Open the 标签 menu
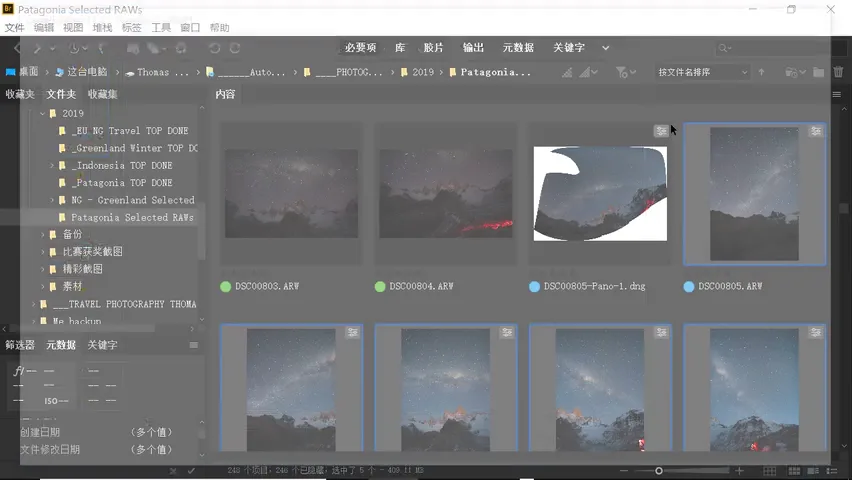This screenshot has width=852, height=480. [x=131, y=28]
